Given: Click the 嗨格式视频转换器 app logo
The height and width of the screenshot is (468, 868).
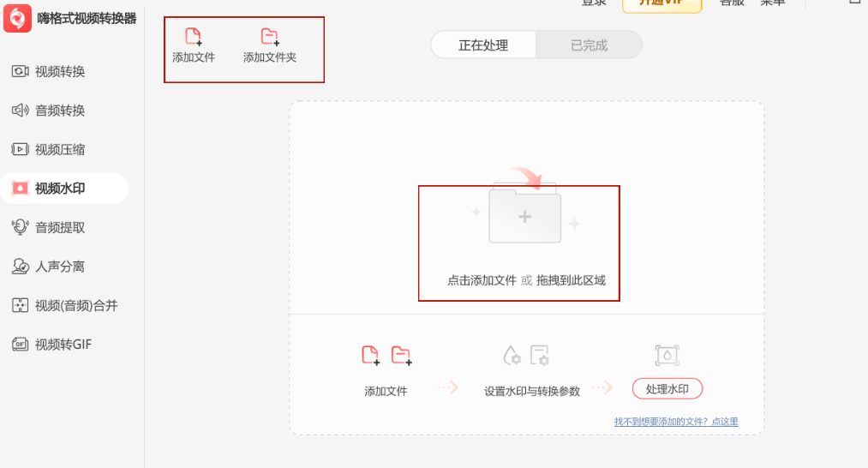Looking at the screenshot, I should (x=17, y=18).
